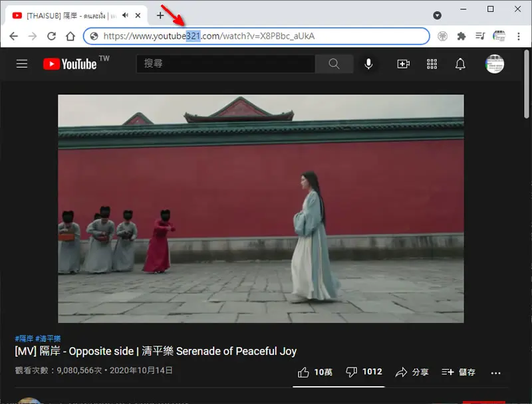This screenshot has height=404, width=532.
Task: Click the 搜尋 search input field
Action: point(225,64)
